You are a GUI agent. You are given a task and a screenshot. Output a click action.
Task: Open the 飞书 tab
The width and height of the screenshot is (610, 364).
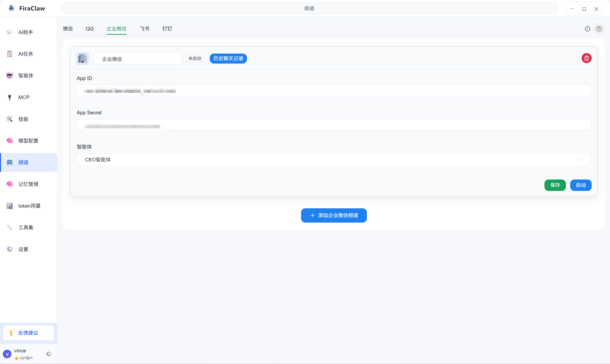pos(144,29)
